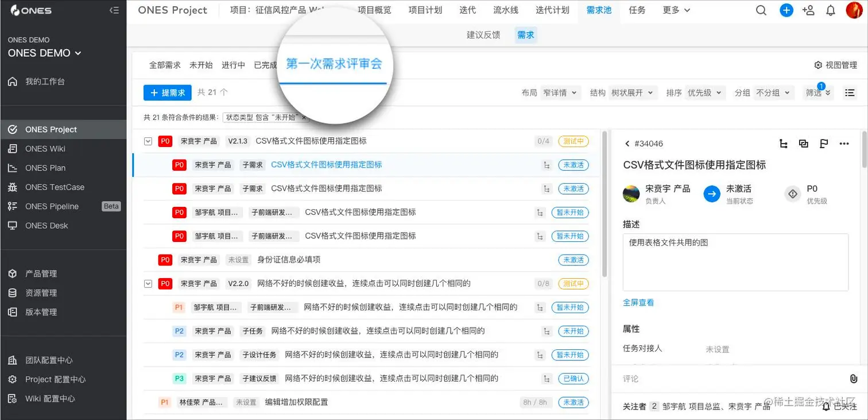868x420 pixels.
Task: Invite a member via add-person icon
Action: 808,10
